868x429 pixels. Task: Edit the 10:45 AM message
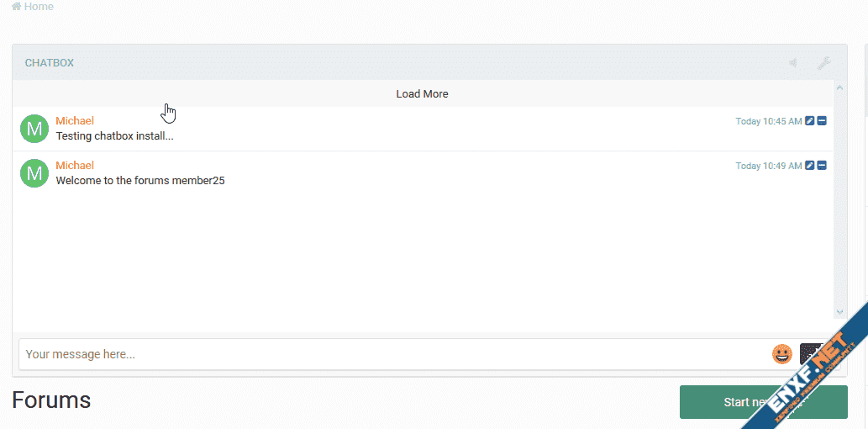point(809,121)
